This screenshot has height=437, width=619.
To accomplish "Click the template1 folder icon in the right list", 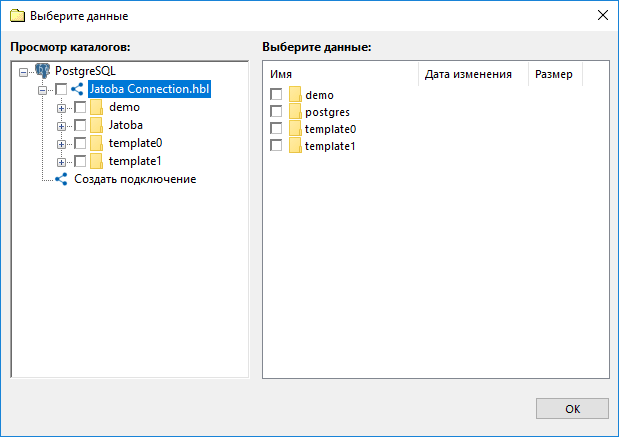I will point(295,146).
